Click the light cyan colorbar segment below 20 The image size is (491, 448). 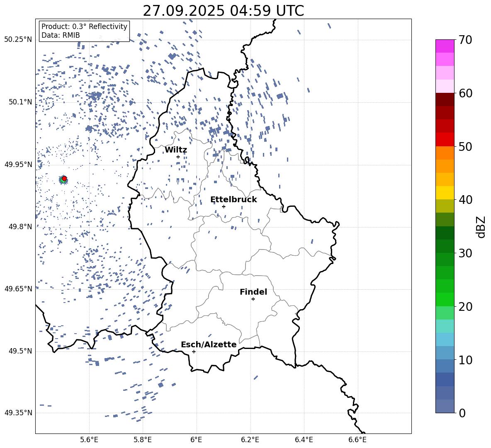[x=445, y=326]
